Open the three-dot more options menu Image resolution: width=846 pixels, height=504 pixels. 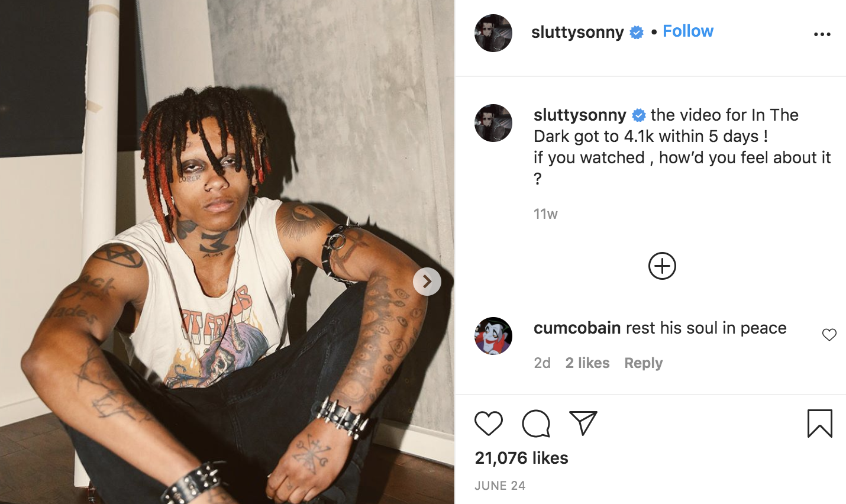[x=822, y=34]
